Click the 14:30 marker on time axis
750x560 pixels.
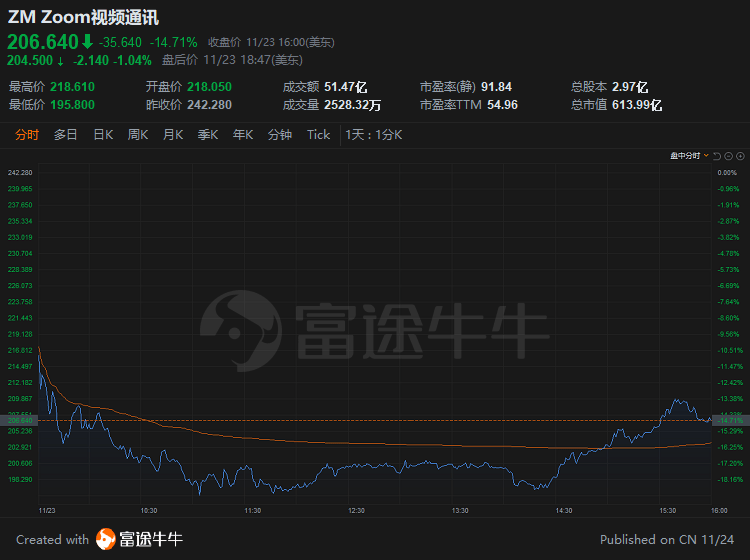point(563,510)
